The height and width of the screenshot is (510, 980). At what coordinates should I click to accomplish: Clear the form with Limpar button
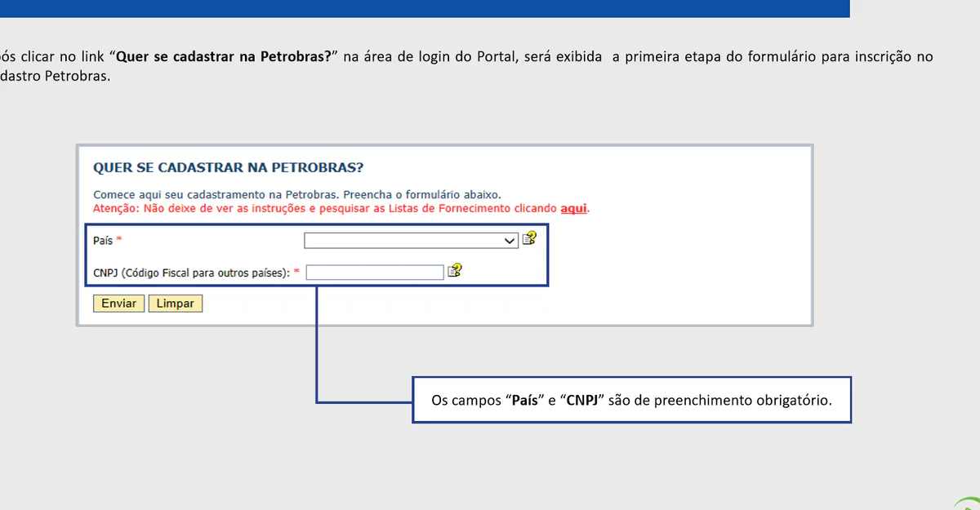click(176, 304)
